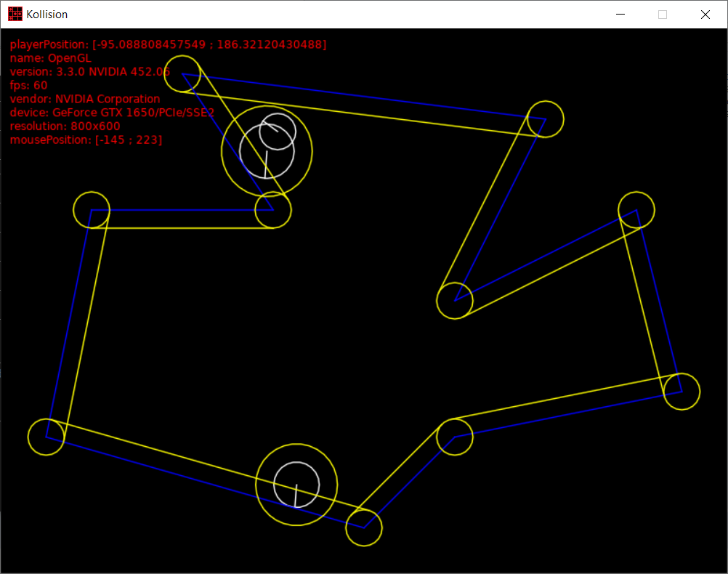Click the vendor: NVIDIA Corporation line

84,99
